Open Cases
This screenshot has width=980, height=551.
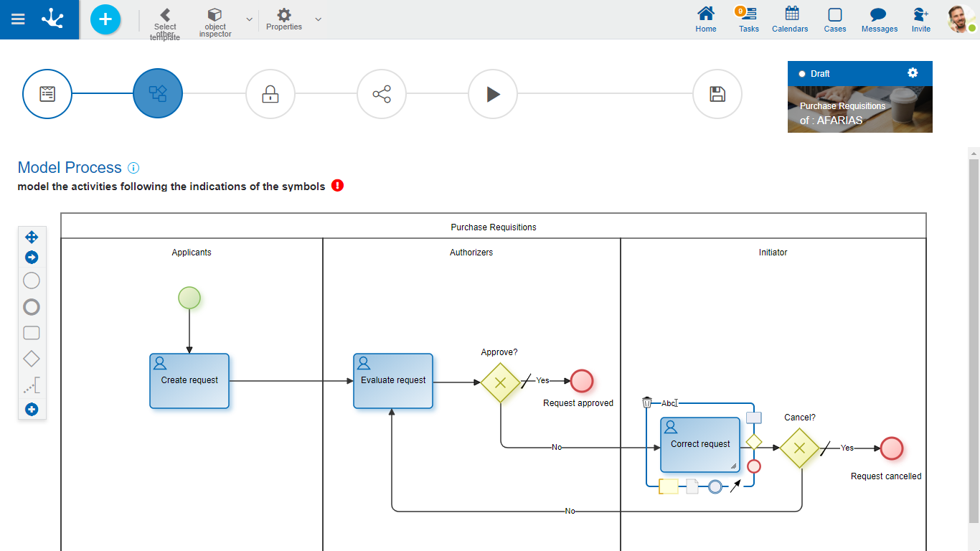click(835, 19)
